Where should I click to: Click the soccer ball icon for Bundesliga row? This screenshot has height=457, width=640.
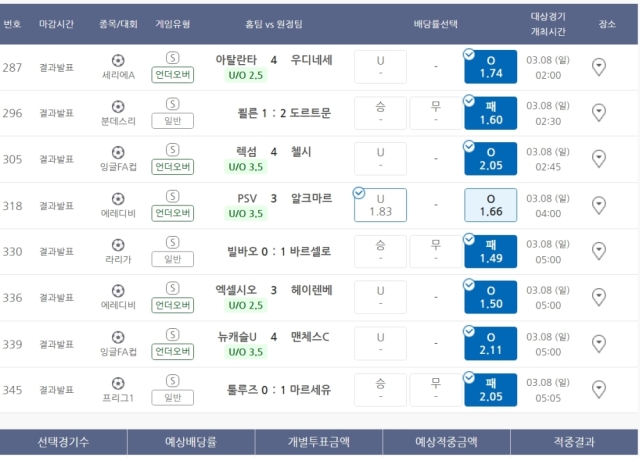[x=119, y=105]
